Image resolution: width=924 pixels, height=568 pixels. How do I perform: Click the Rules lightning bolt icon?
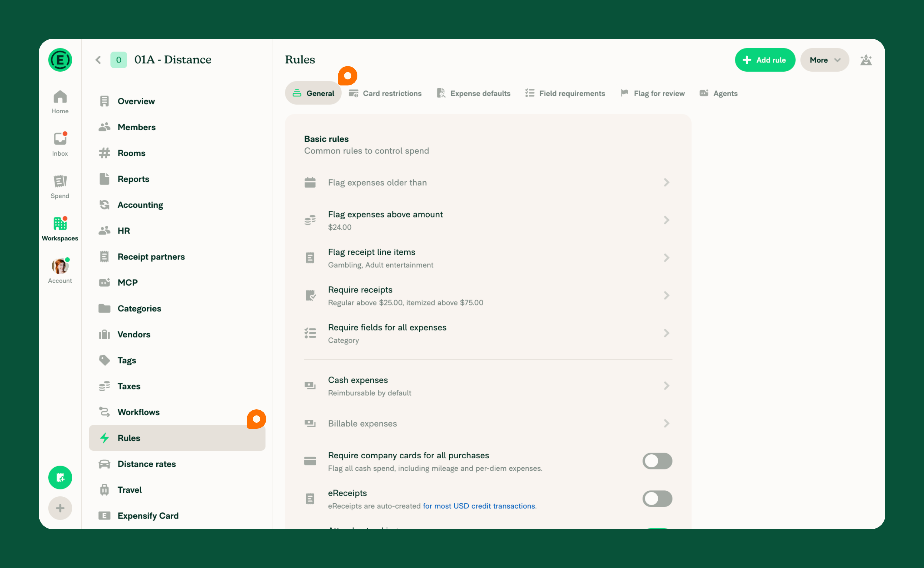(105, 438)
